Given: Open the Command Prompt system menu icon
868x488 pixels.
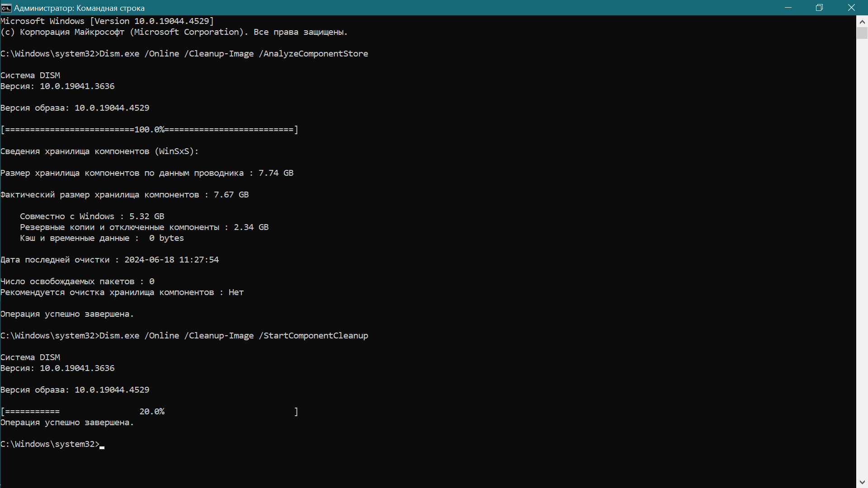Looking at the screenshot, I should (6, 8).
